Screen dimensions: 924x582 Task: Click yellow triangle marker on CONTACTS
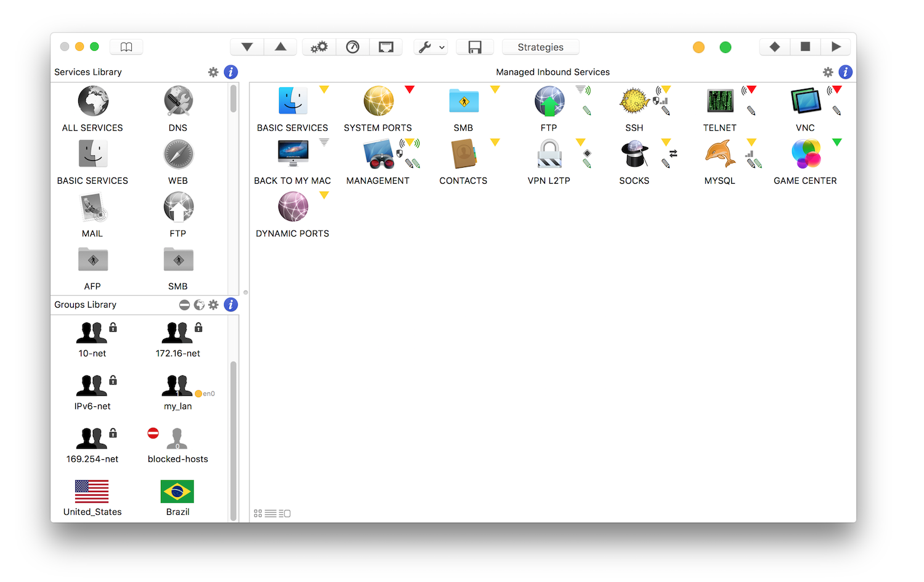(495, 142)
